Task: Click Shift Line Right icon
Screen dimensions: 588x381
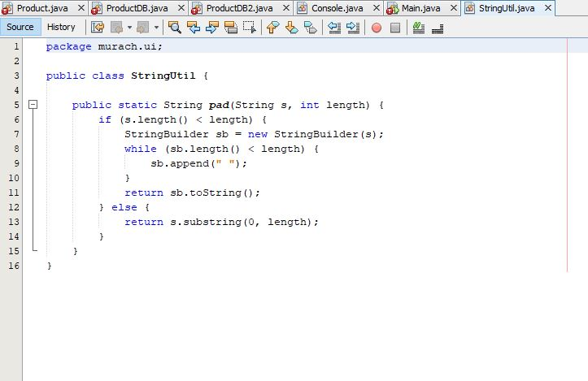Action: [x=353, y=28]
